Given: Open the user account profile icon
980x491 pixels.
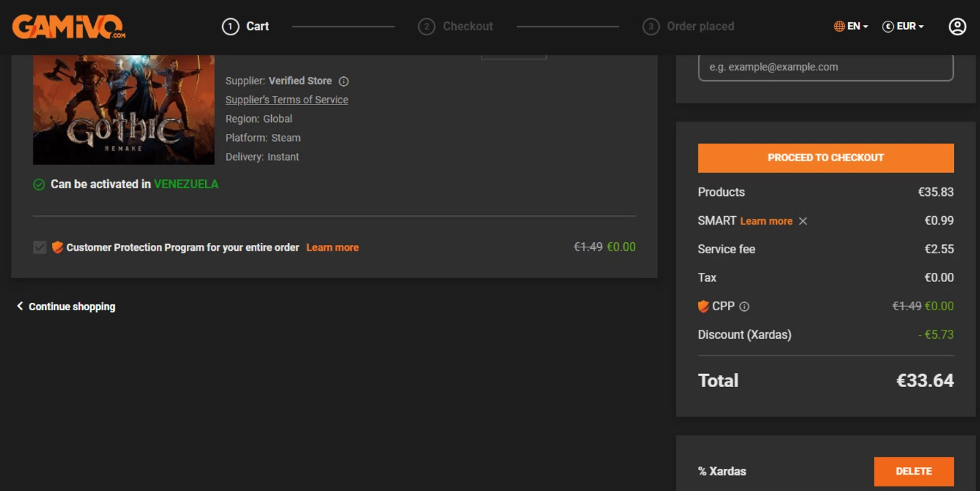Looking at the screenshot, I should click(x=957, y=26).
